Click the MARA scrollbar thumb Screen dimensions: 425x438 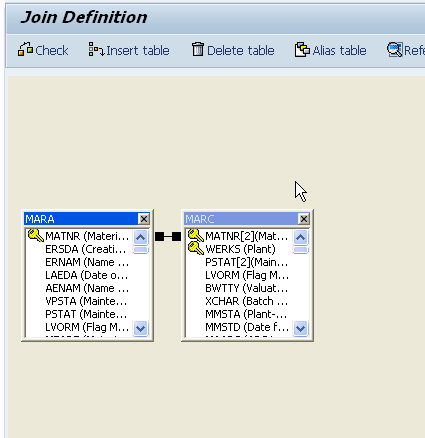click(x=141, y=250)
